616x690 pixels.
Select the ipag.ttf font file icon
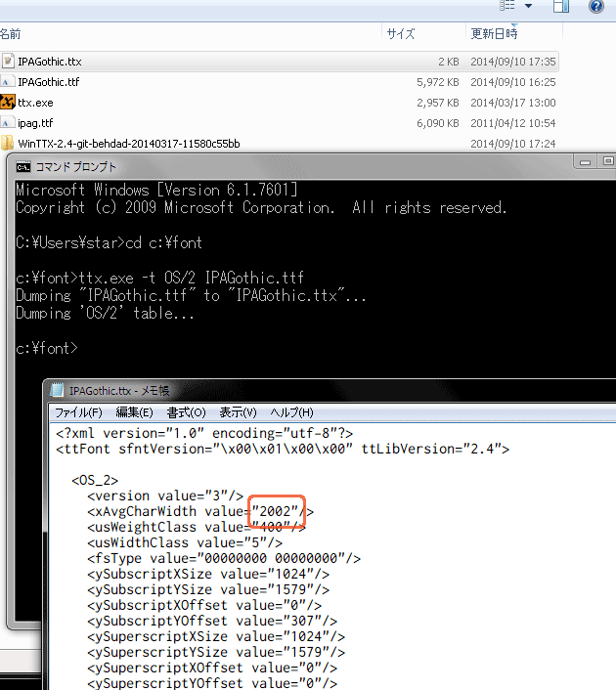pos(6,123)
